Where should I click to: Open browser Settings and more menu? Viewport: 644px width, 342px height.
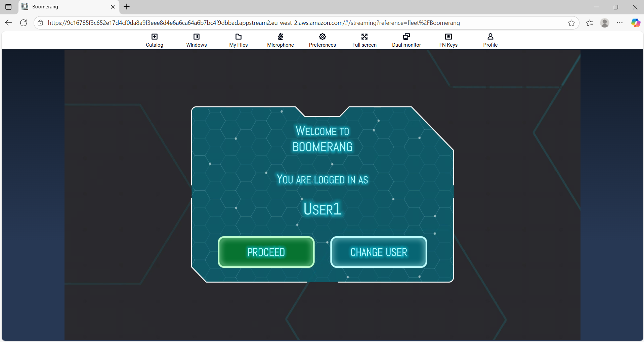[x=620, y=23]
